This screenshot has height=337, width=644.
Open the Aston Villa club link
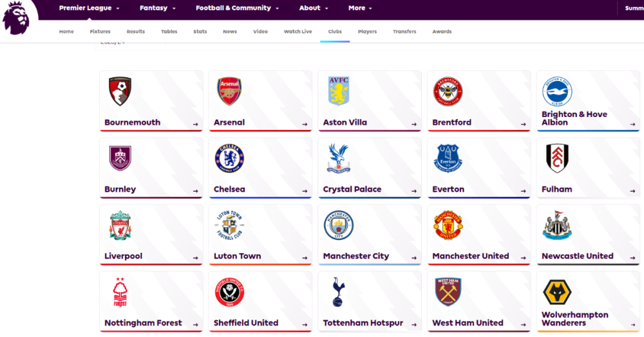(x=345, y=122)
